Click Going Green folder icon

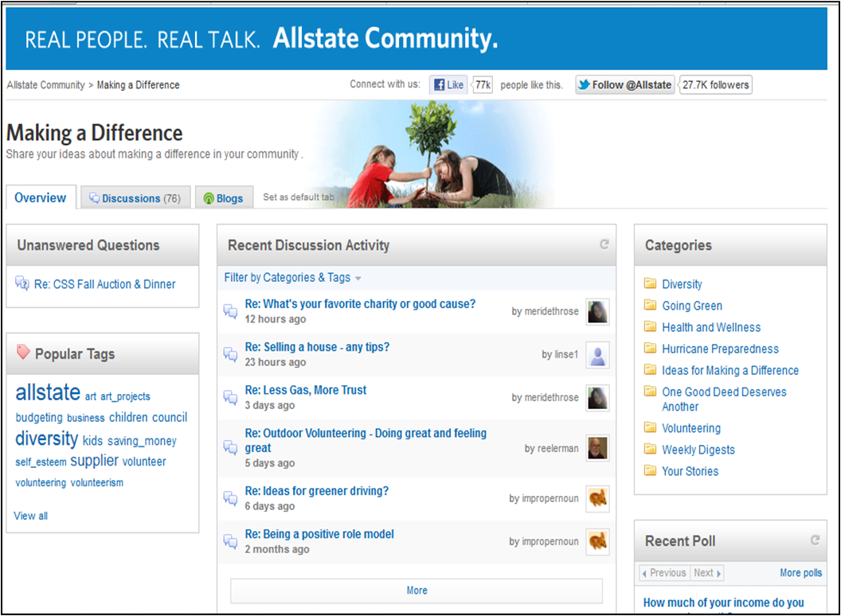650,305
